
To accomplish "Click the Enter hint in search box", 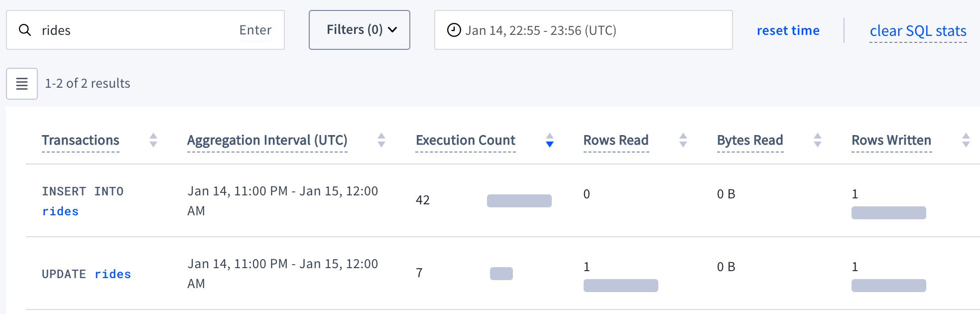I will (255, 30).
